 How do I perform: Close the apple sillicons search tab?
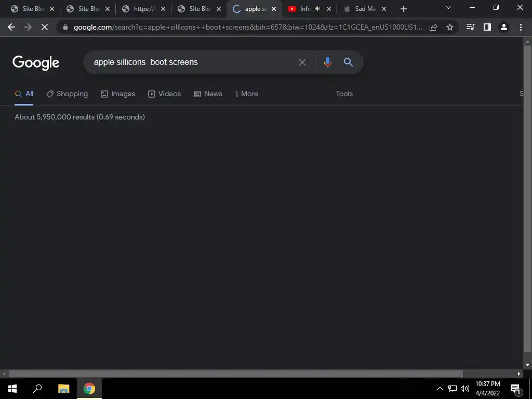[x=274, y=9]
